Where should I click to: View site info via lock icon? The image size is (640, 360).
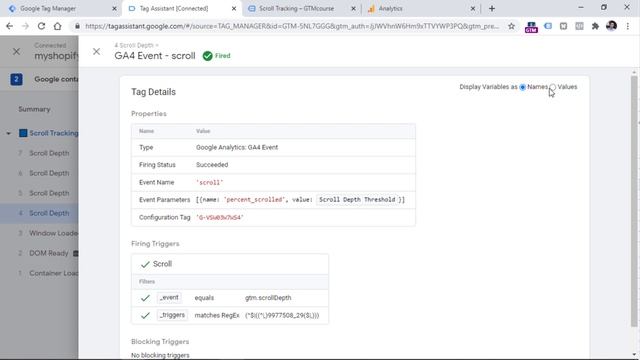[x=77, y=26]
